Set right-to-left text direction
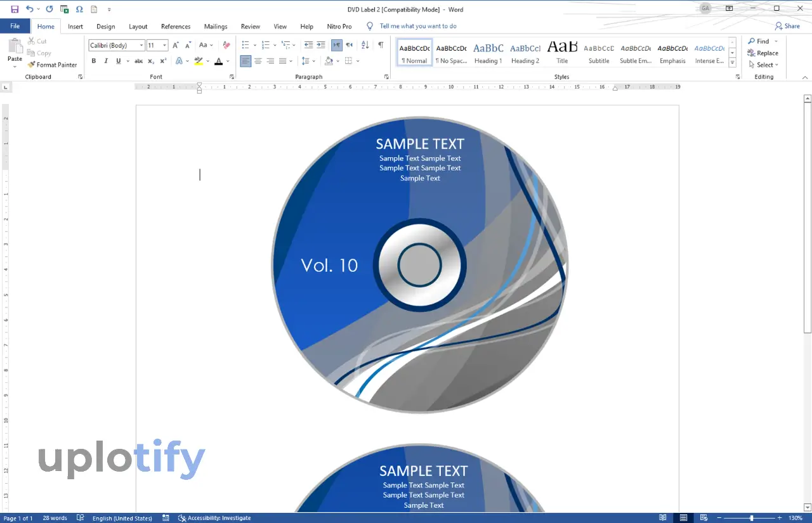Screen dimensions: 812x523 (x=349, y=45)
